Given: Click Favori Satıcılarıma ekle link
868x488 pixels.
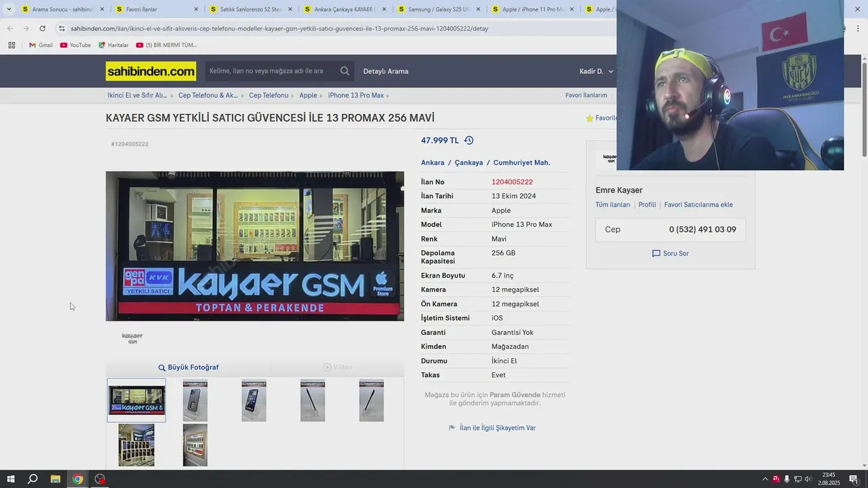Looking at the screenshot, I should coord(698,205).
